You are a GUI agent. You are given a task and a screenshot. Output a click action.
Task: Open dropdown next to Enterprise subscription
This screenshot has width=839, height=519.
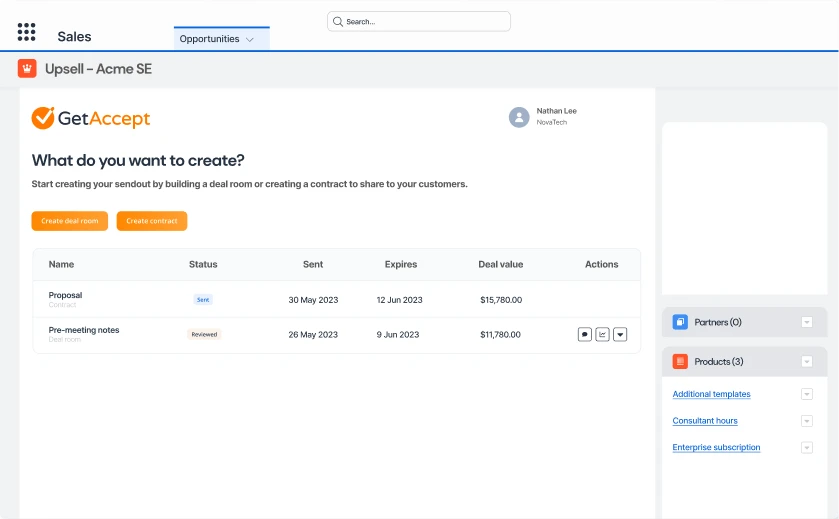(x=807, y=448)
